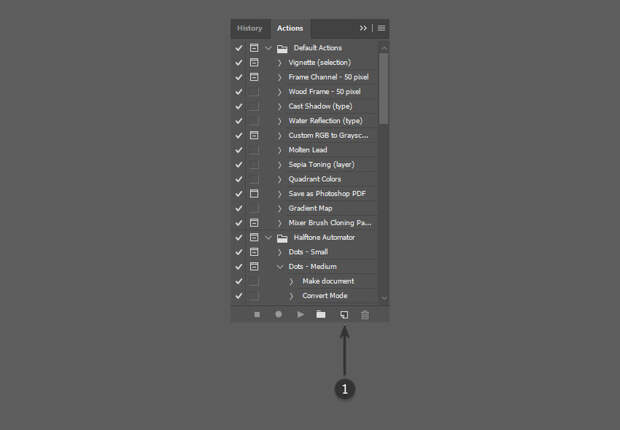
Task: Select the Actions tab
Action: tap(290, 28)
